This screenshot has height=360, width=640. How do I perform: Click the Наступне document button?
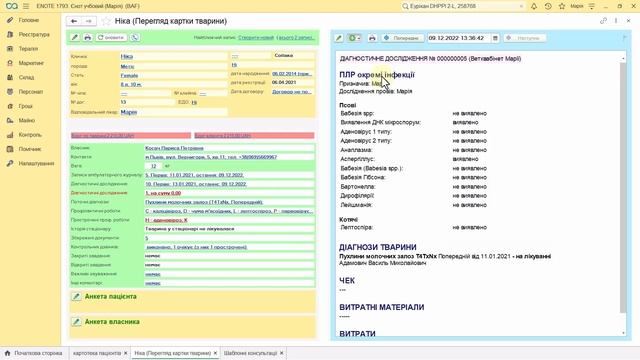tap(524, 38)
